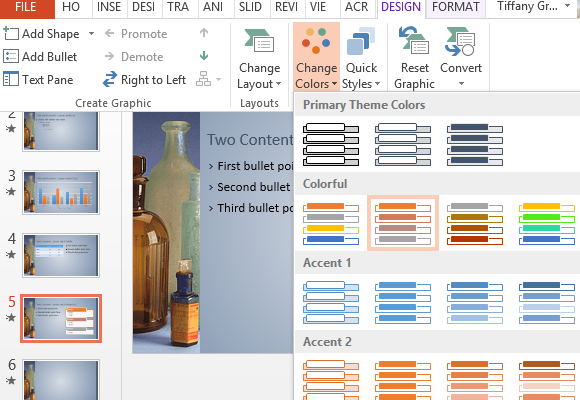Click the Reset Graphic icon
Image resolution: width=580 pixels, height=400 pixels.
[x=414, y=40]
